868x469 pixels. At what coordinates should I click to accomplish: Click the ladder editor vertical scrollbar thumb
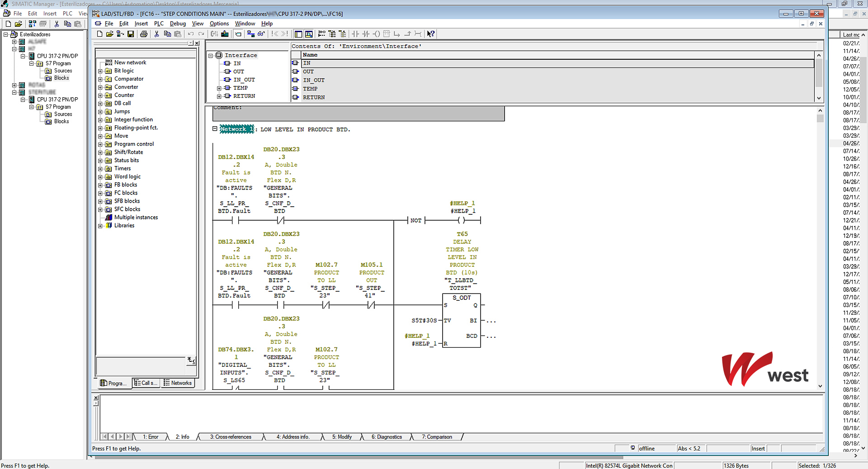(x=820, y=118)
